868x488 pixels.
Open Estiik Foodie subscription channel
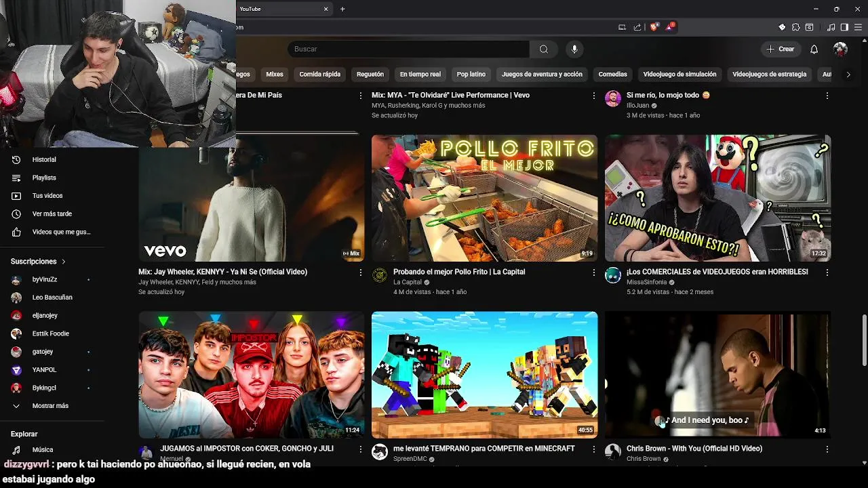(x=52, y=333)
